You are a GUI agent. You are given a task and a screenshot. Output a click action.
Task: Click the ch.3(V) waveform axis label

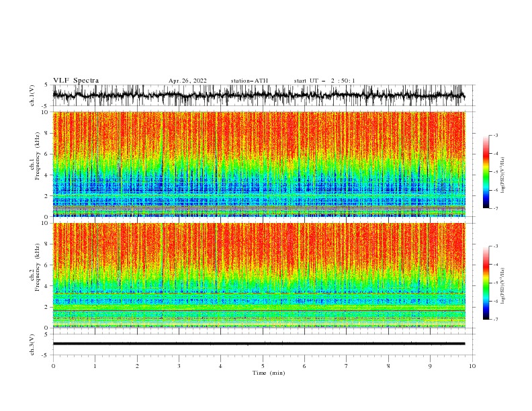coord(32,345)
